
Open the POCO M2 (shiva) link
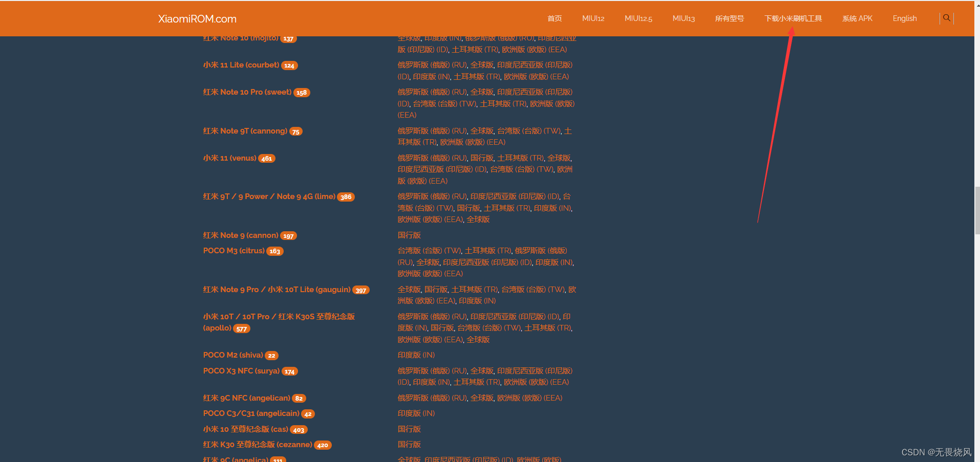point(233,355)
